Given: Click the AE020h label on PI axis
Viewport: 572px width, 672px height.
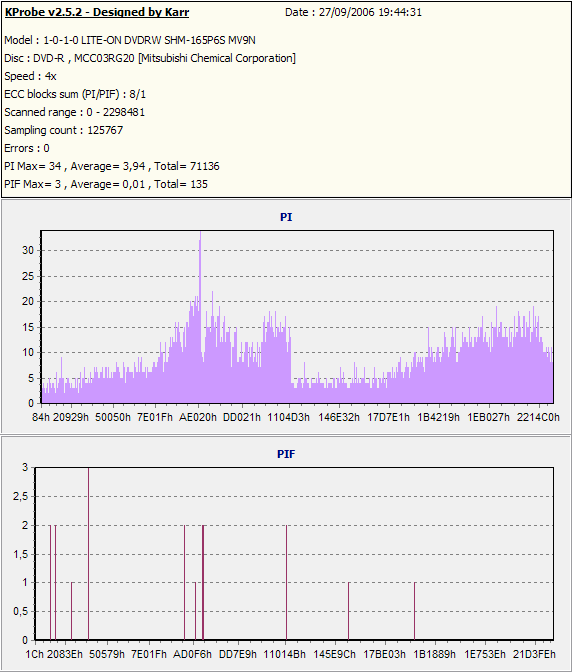Looking at the screenshot, I should (x=198, y=417).
